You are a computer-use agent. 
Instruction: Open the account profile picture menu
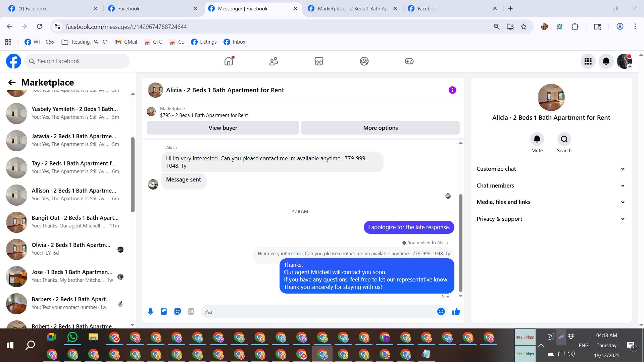[x=624, y=61]
